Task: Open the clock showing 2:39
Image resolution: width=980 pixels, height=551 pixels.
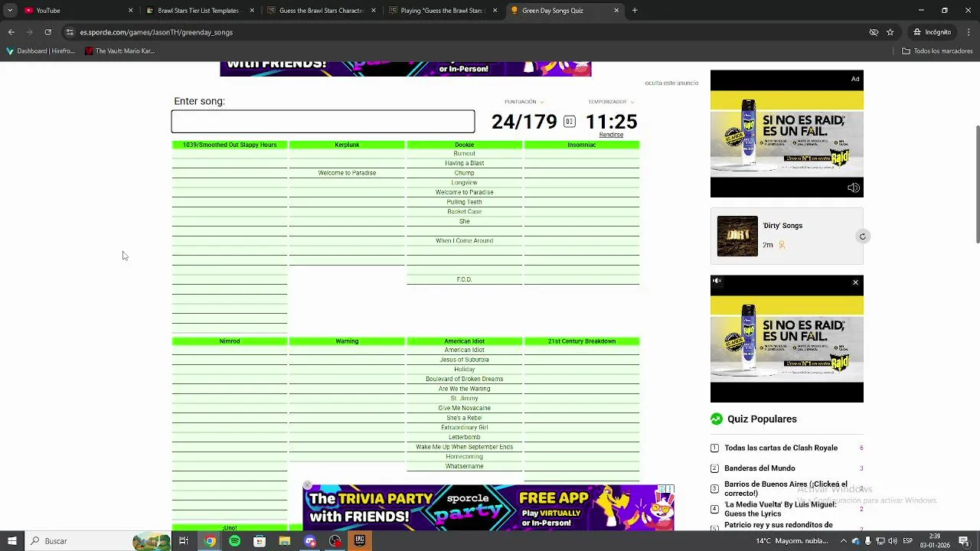Action: tap(935, 541)
